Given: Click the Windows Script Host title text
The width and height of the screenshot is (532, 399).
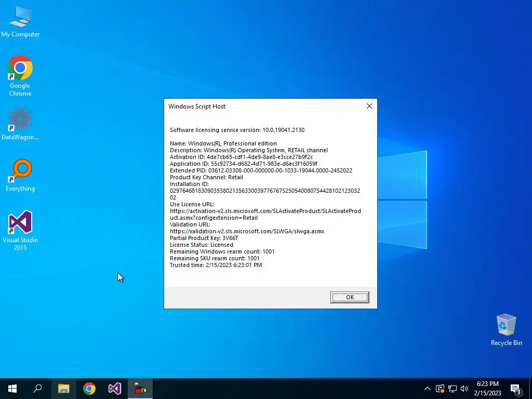Looking at the screenshot, I should [197, 106].
